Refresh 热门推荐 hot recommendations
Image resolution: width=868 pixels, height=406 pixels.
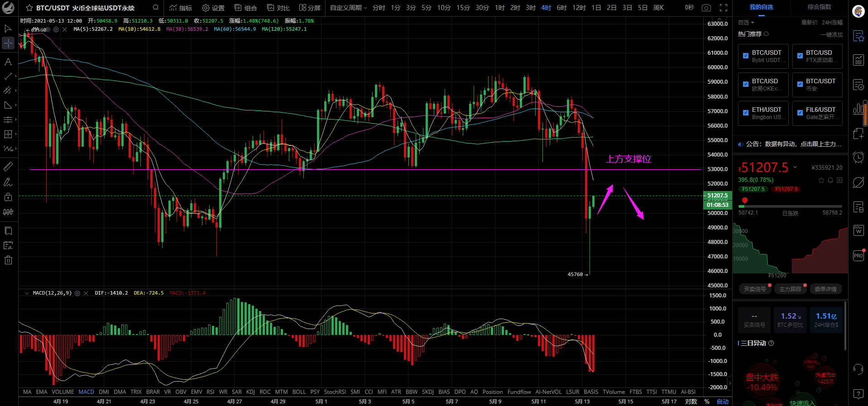pyautogui.click(x=766, y=34)
